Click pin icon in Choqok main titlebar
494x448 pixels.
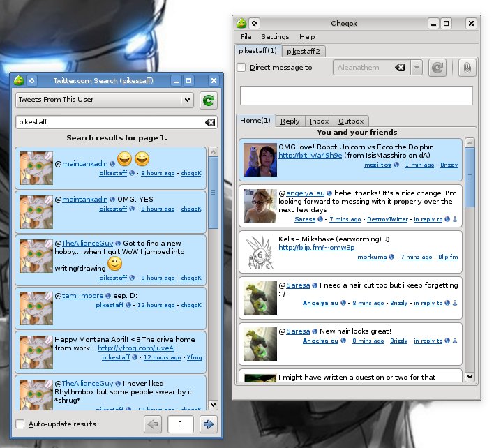(x=254, y=23)
